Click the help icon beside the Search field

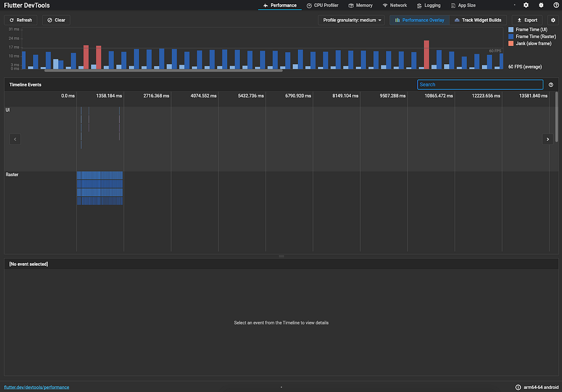coord(551,85)
